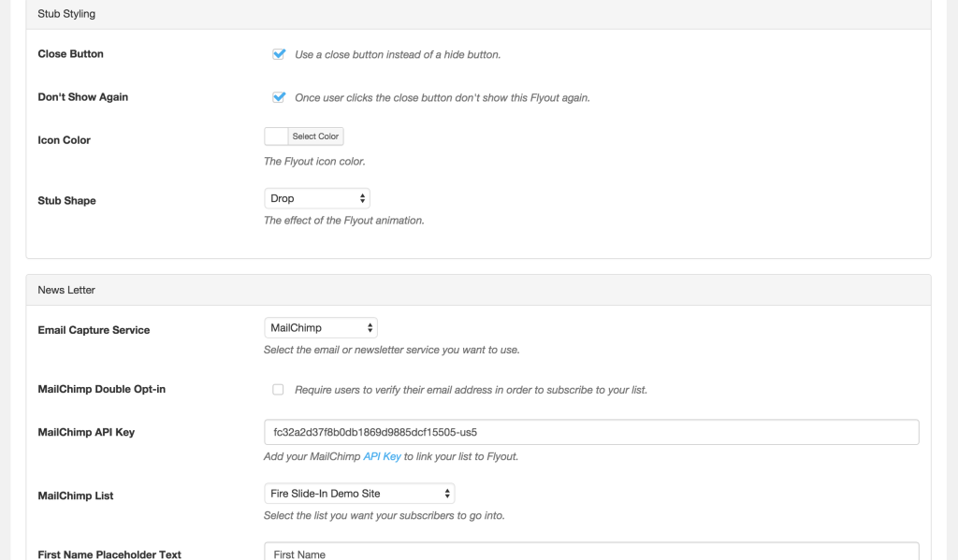This screenshot has width=958, height=560.
Task: Expand the Email Capture Service dropdown
Action: pos(321,328)
